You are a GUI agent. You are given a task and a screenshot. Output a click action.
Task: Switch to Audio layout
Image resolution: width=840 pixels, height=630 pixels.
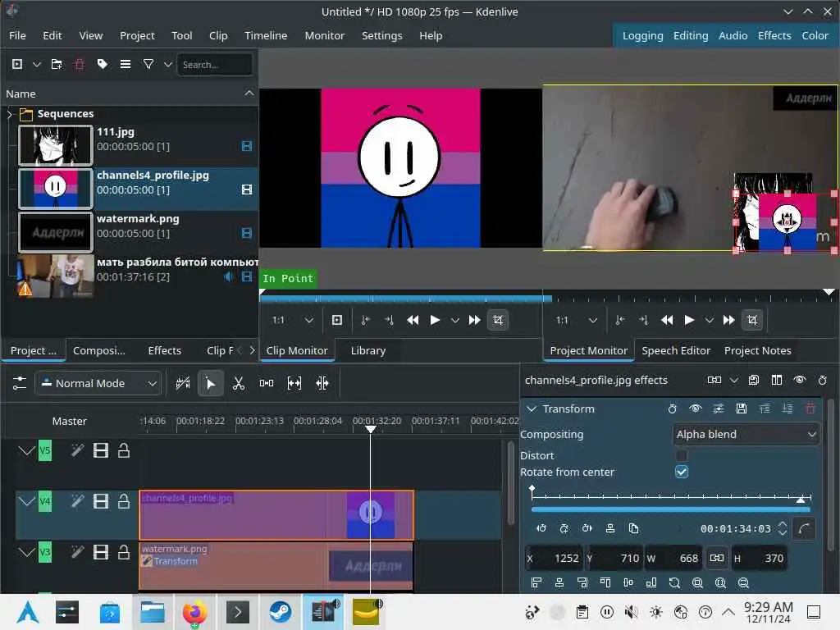[733, 35]
